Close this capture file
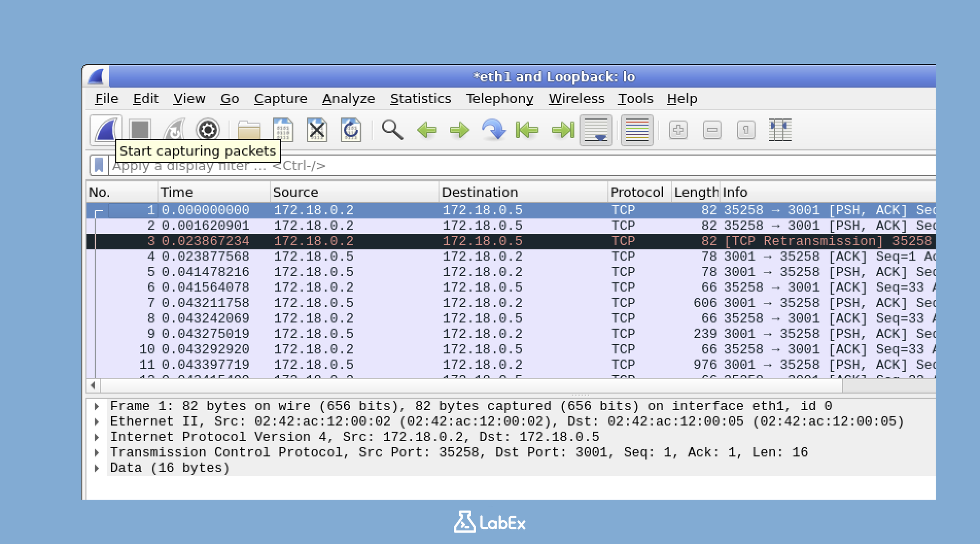This screenshot has height=544, width=980. click(x=317, y=130)
